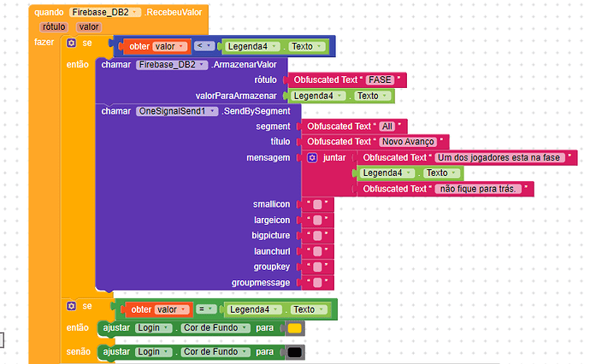This screenshot has height=364, width=590.
Task: Open the OneSignalSend1 component dropdown
Action: tap(177, 111)
